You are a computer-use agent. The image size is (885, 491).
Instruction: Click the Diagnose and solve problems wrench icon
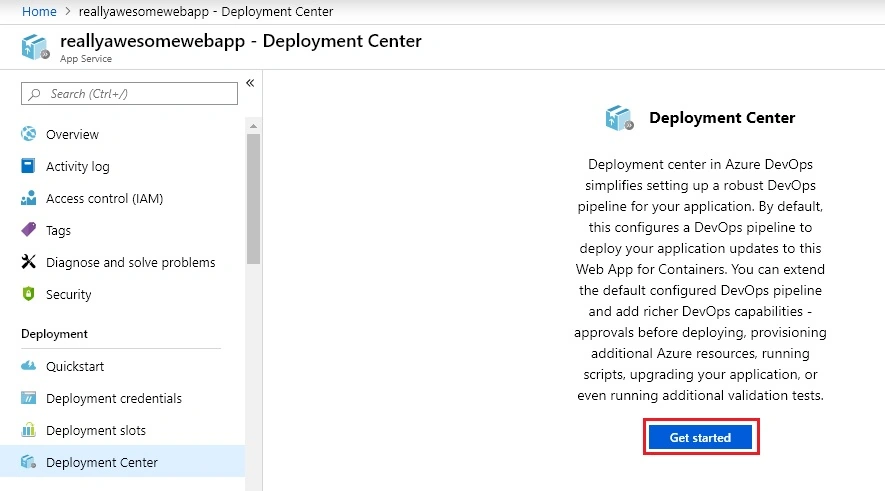point(28,261)
